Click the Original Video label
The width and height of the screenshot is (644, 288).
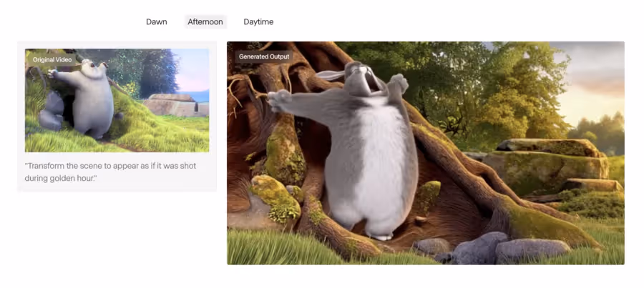52,59
